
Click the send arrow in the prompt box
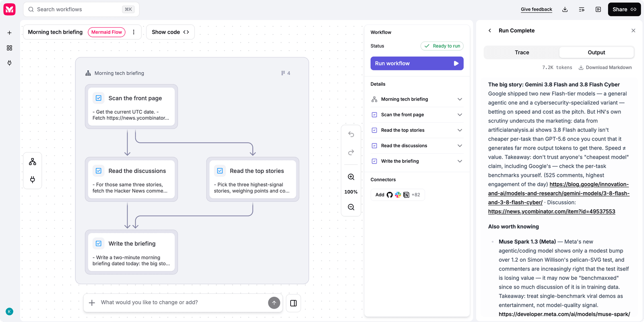(x=274, y=303)
